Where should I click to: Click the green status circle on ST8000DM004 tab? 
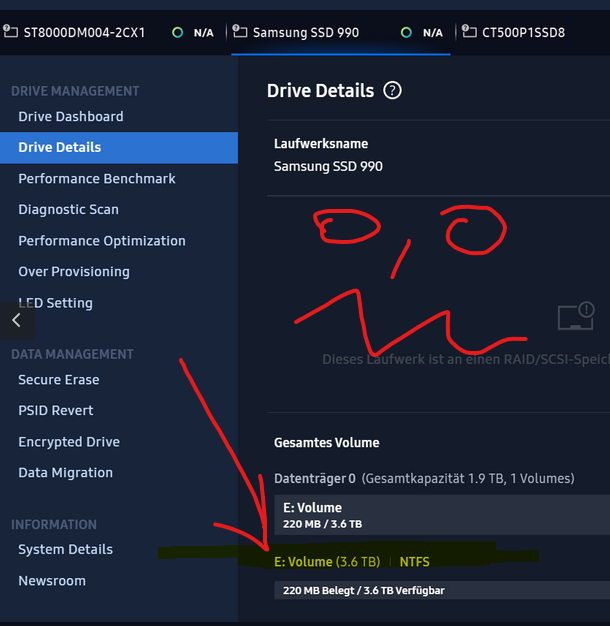pyautogui.click(x=178, y=32)
